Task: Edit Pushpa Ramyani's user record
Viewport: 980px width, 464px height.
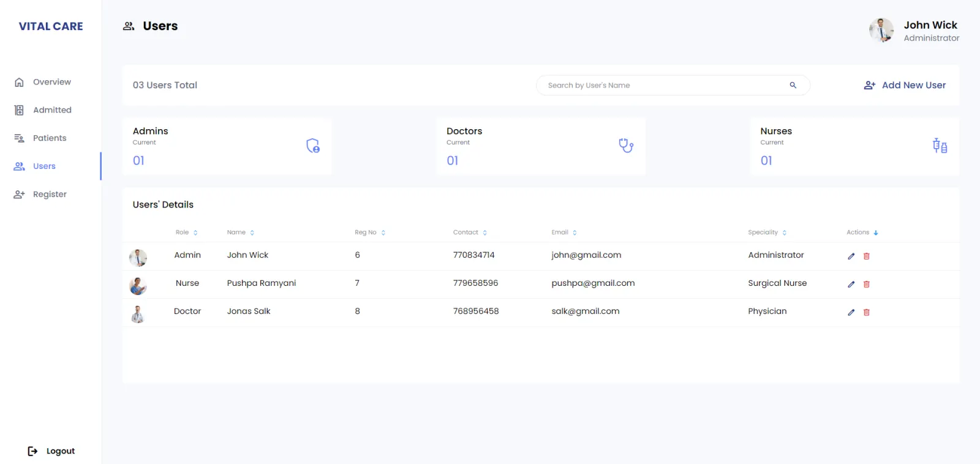Action: point(851,284)
